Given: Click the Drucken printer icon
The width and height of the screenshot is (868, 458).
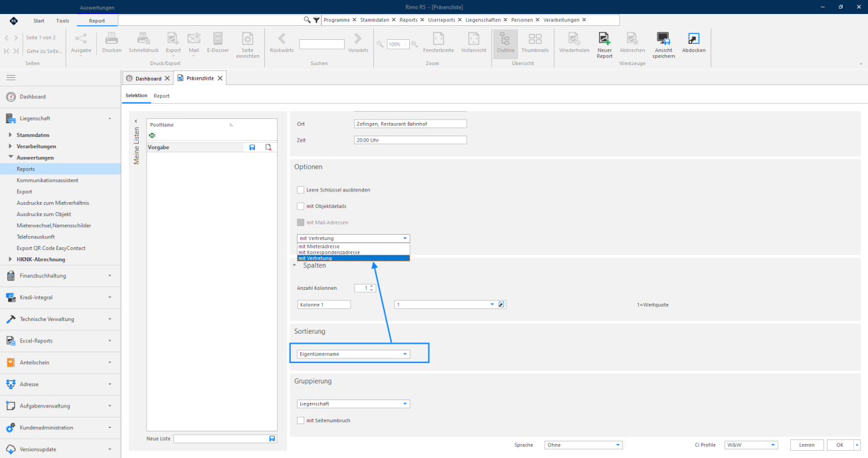Looking at the screenshot, I should pyautogui.click(x=112, y=39).
